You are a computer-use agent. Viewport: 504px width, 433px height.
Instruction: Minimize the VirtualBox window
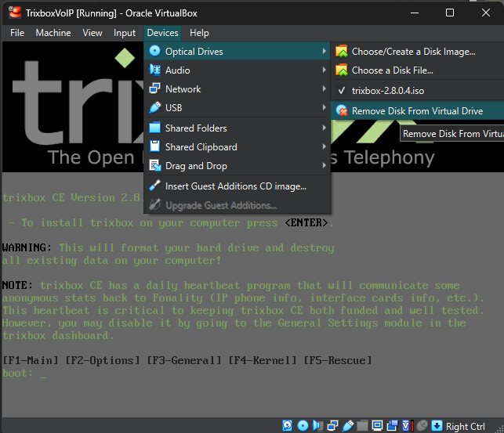[x=415, y=13]
